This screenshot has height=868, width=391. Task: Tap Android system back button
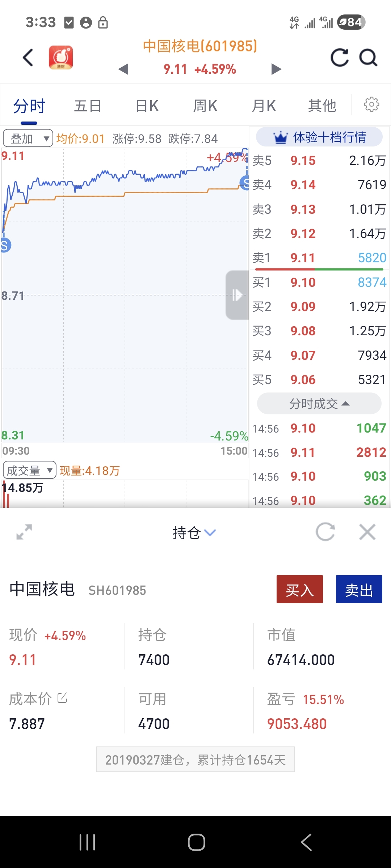tap(306, 842)
